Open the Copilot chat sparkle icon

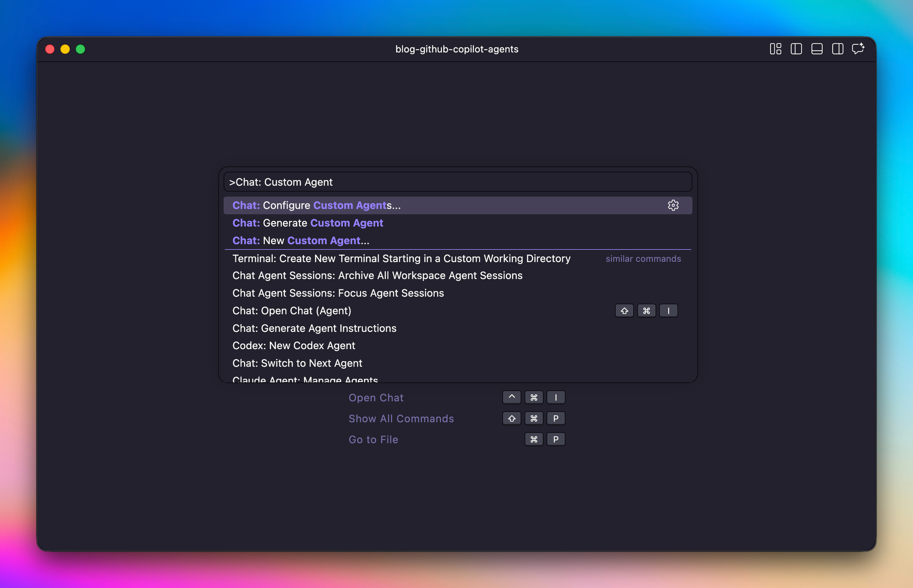[x=858, y=49]
